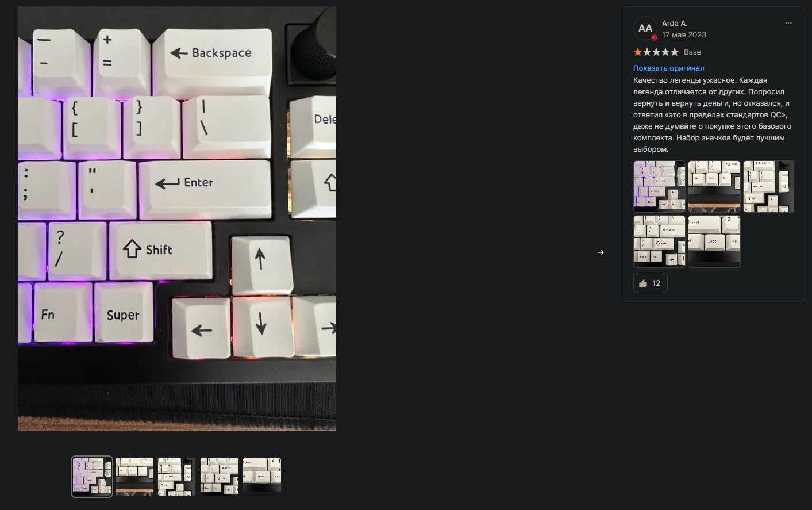Image resolution: width=812 pixels, height=510 pixels.
Task: Click the Turkey flag badge on avatar
Action: coord(654,37)
